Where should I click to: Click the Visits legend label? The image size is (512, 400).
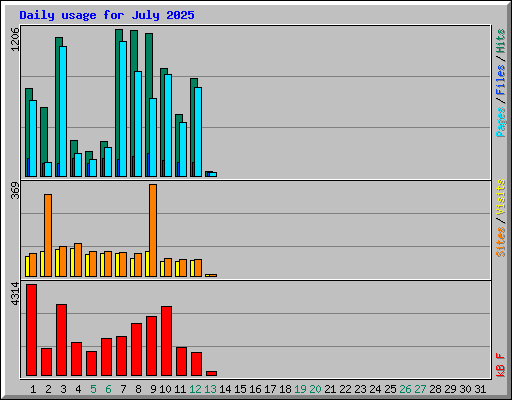coord(500,198)
